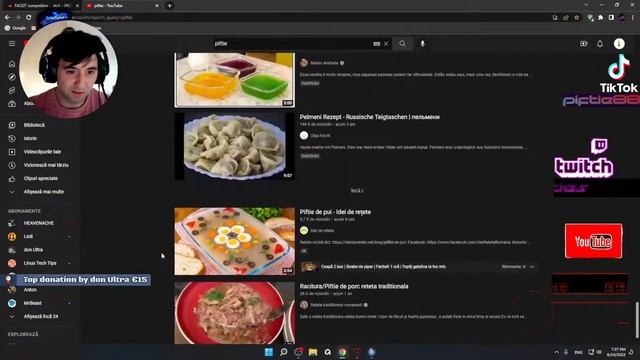Open the YouTube hamburger guide menu

pyautogui.click(x=12, y=43)
